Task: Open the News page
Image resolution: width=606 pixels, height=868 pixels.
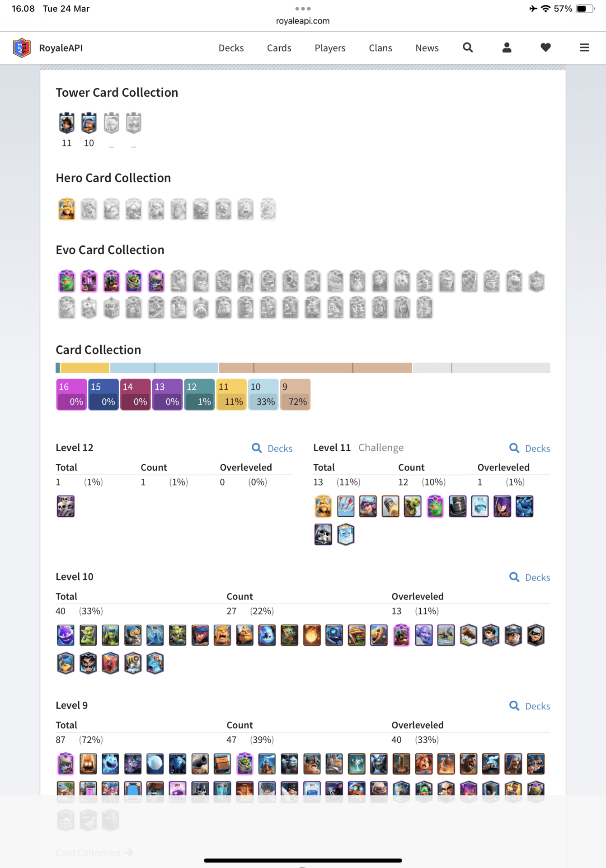Action: [x=427, y=48]
